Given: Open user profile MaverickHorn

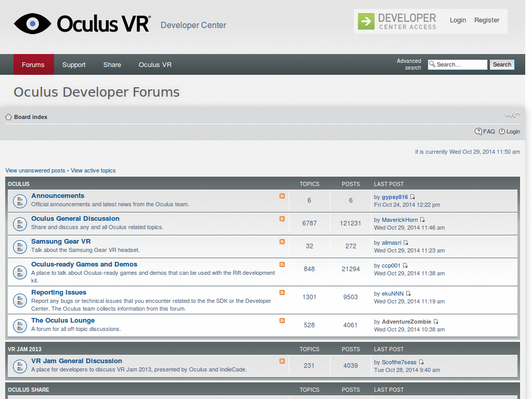Looking at the screenshot, I should click(400, 220).
